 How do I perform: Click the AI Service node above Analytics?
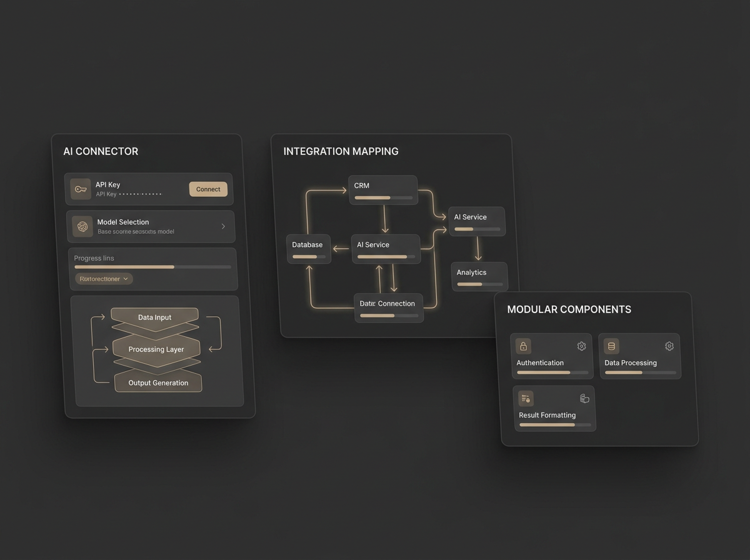click(476, 221)
